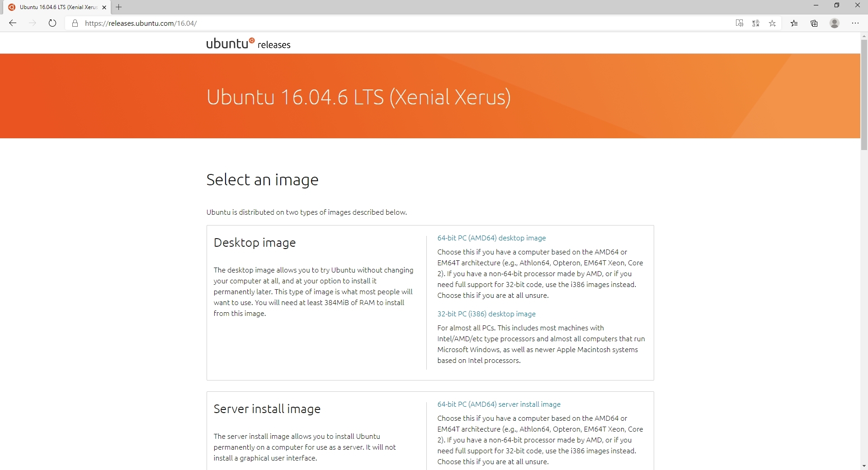Click the vertical scrollbar thumb
This screenshot has width=868, height=470.
864,95
